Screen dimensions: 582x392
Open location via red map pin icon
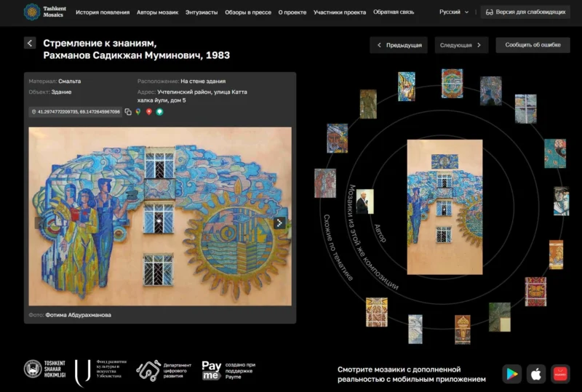pyautogui.click(x=148, y=112)
